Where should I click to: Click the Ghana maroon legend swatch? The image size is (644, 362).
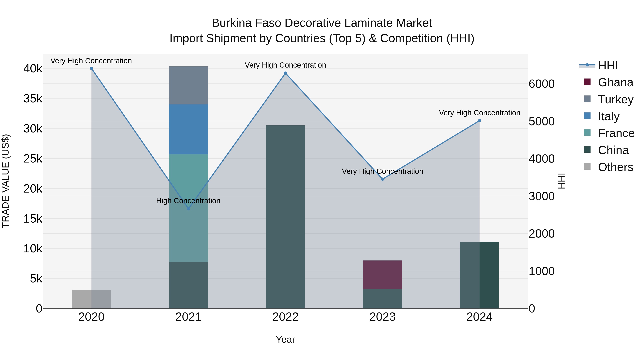(x=587, y=82)
